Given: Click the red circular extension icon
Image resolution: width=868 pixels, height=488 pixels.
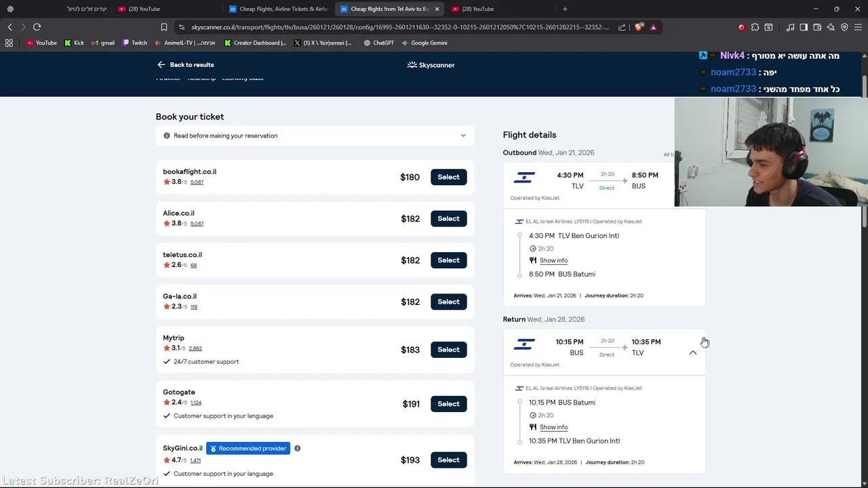Looking at the screenshot, I should (x=741, y=27).
